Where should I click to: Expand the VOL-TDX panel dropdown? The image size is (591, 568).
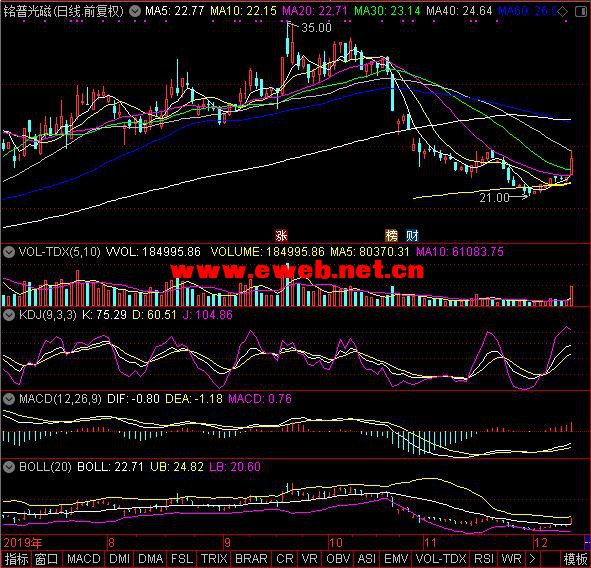(x=9, y=252)
